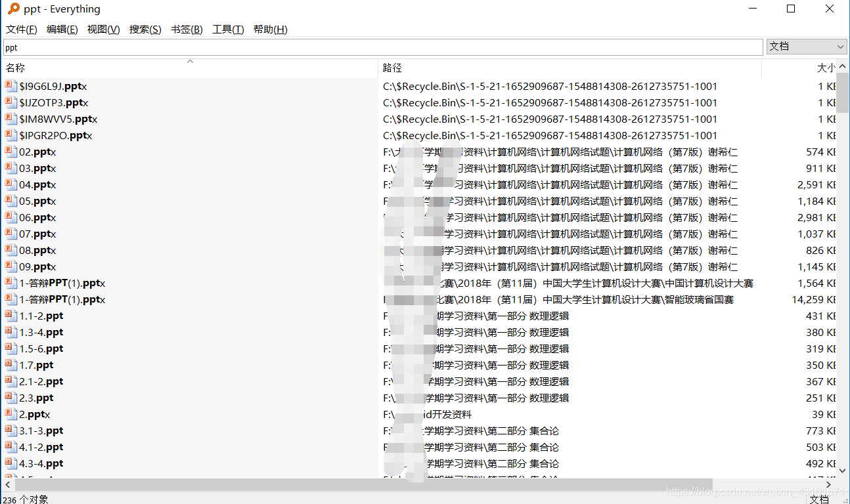This screenshot has height=504, width=850.
Task: Click the horizontal scrollbar left arrow
Action: point(7,485)
